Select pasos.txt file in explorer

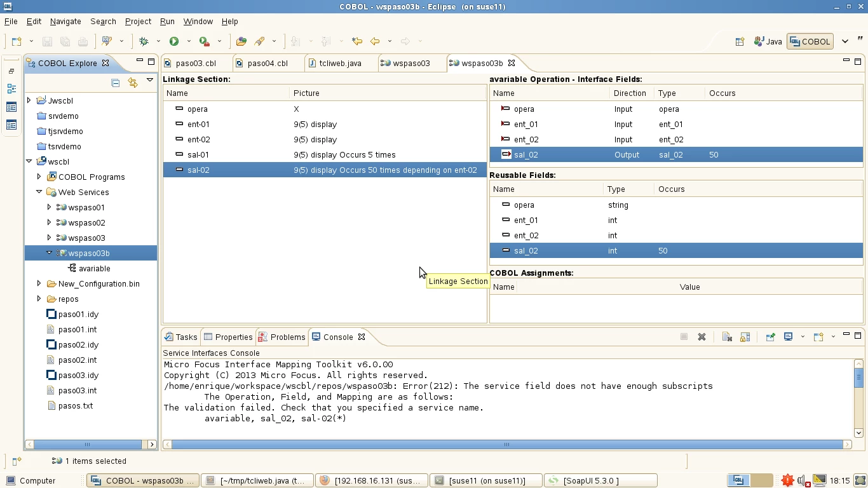pyautogui.click(x=75, y=405)
